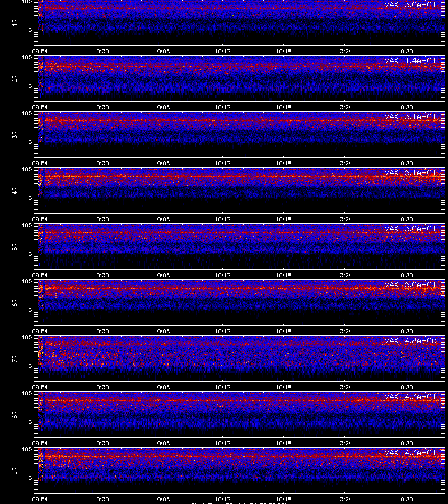448x504 pixels.
Task: Click the 10:30 time label under the 9R panel
Action: coord(405,499)
